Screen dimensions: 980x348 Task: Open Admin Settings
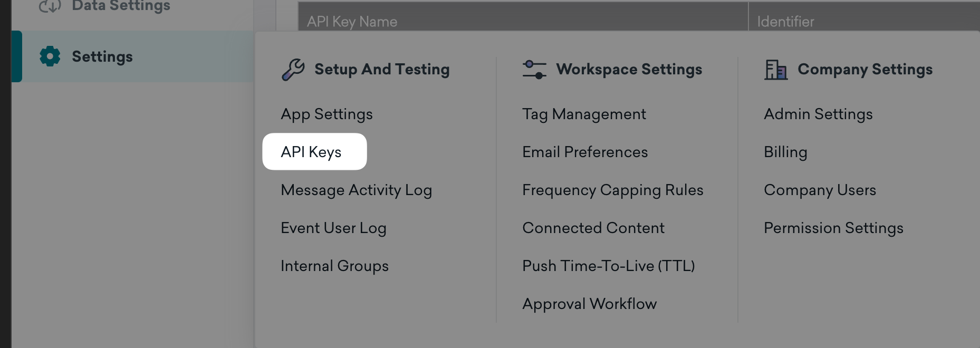[x=818, y=114]
